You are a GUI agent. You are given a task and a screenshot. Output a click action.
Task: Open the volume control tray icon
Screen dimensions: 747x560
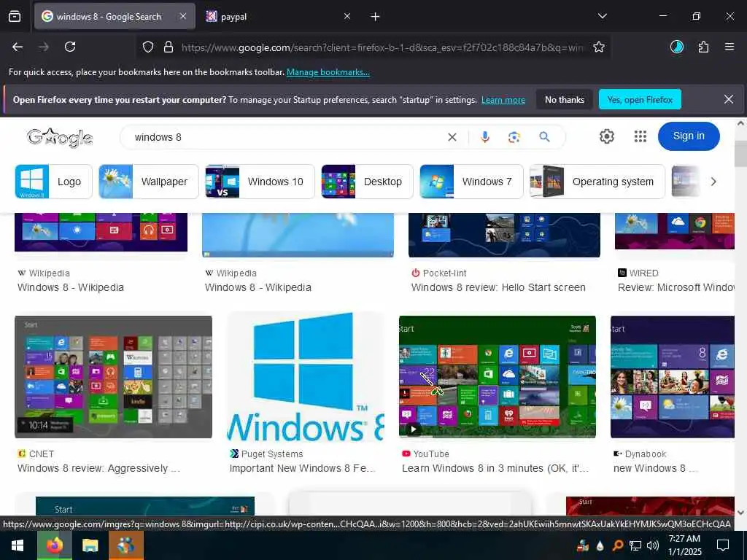pyautogui.click(x=653, y=545)
